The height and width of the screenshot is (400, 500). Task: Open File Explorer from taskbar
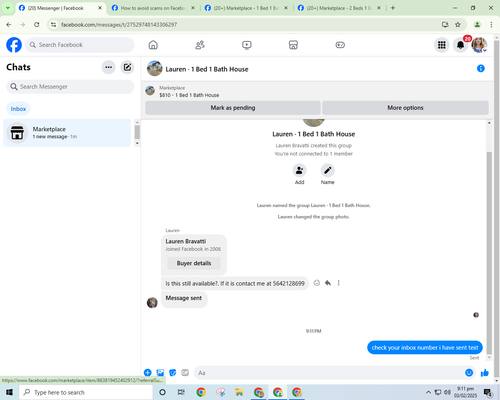(x=239, y=392)
